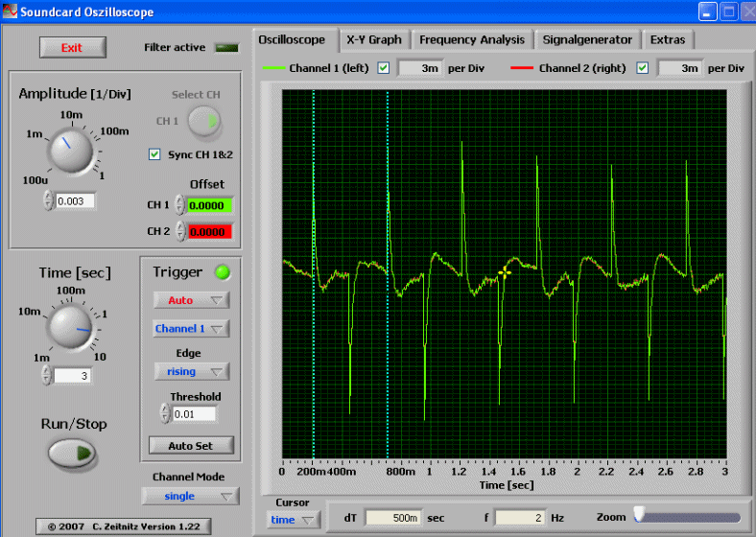
Task: Open the Extras tab
Action: pos(668,40)
